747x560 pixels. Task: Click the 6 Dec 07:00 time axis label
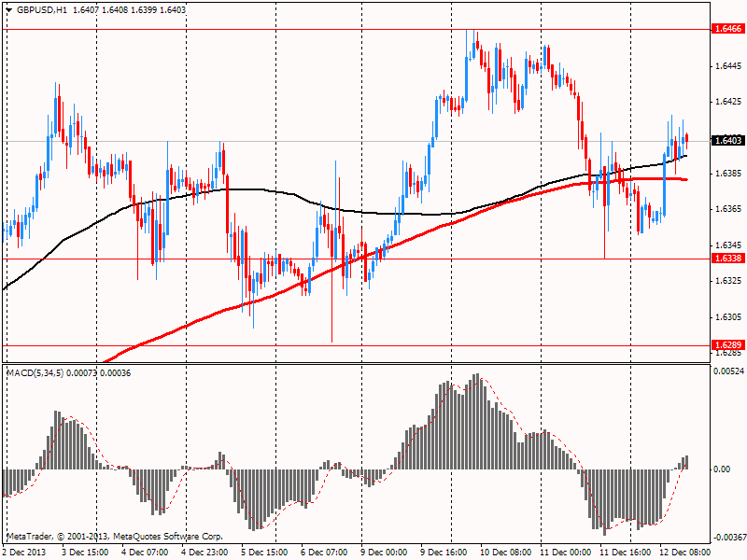pos(324,553)
